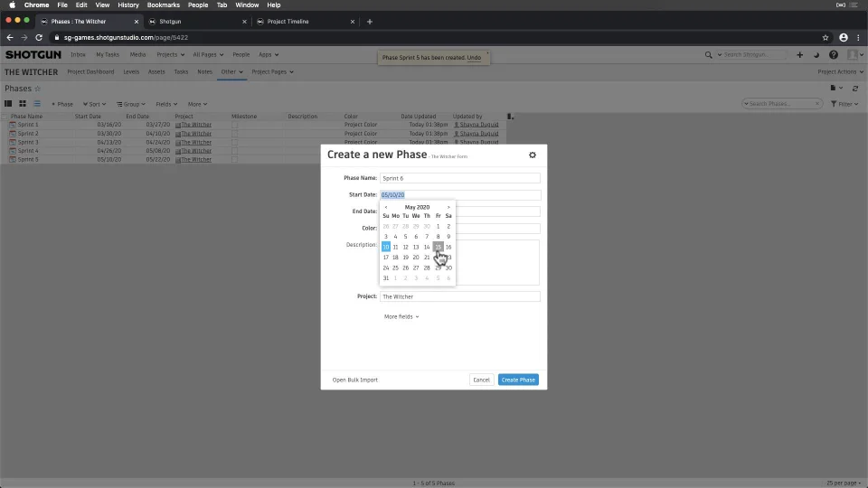868x488 pixels.
Task: Toggle Milestone checkbox for Sprint 1
Action: pos(235,125)
